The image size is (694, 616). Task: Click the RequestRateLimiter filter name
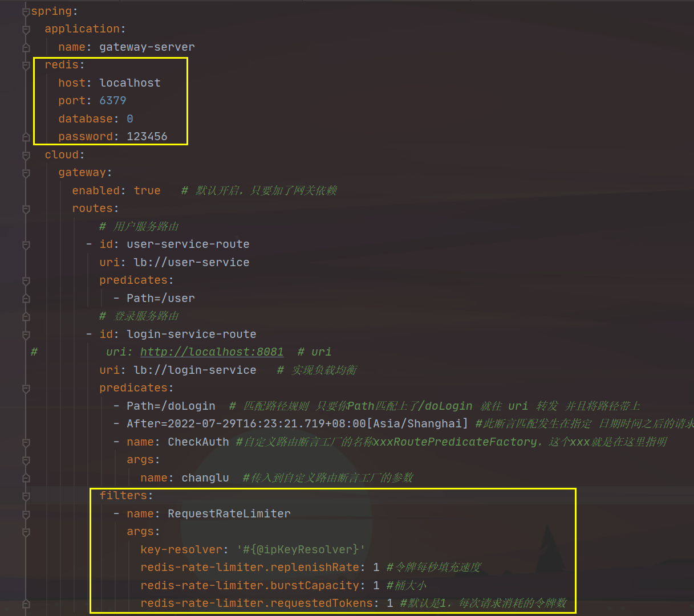(229, 513)
